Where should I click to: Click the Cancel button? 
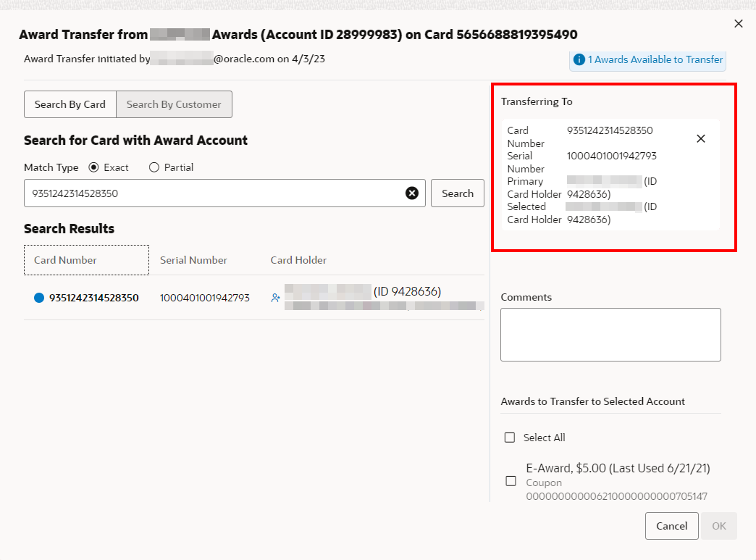(x=671, y=526)
